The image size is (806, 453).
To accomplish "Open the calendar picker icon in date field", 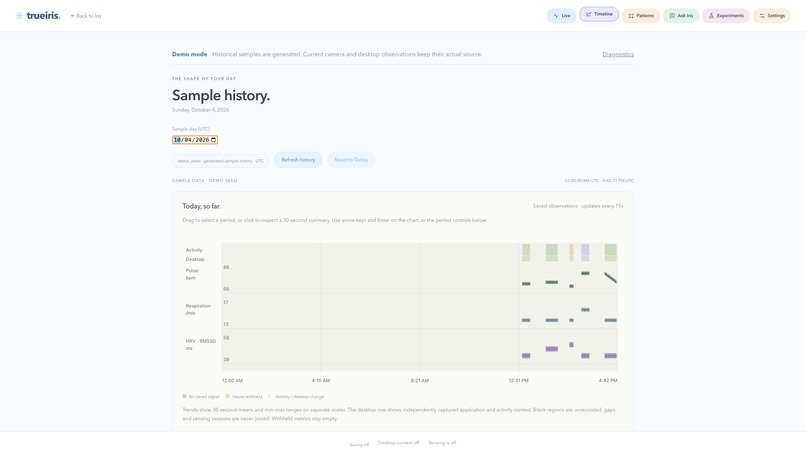I will [x=214, y=140].
